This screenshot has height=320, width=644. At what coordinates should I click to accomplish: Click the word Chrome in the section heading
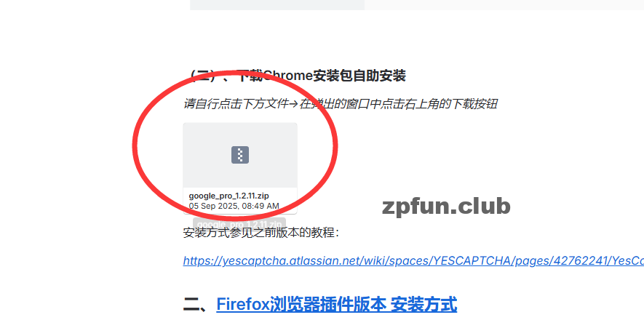[287, 76]
